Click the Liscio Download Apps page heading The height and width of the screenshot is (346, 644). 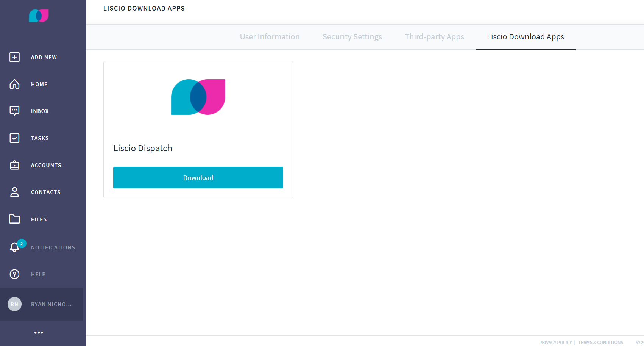tap(144, 8)
